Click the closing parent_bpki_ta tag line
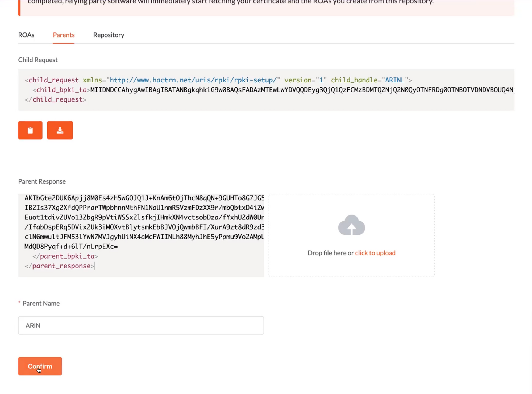Screen dimensions: 532x394 pyautogui.click(x=65, y=256)
